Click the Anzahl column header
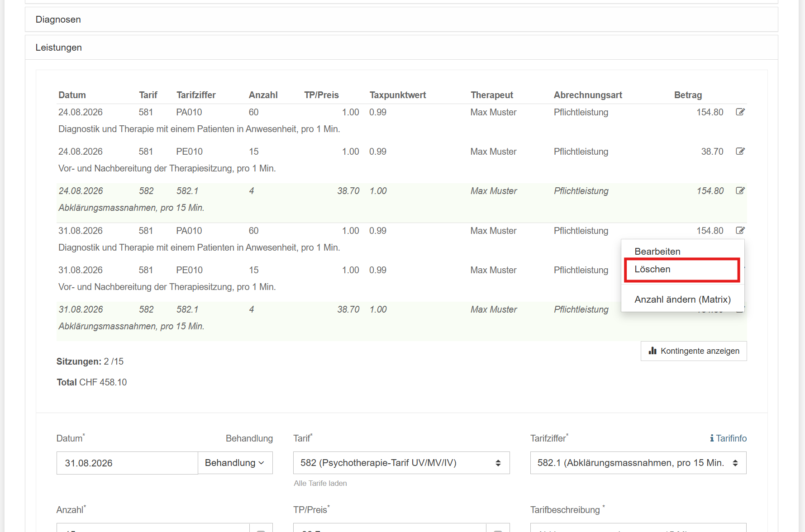The image size is (805, 532). 263,95
